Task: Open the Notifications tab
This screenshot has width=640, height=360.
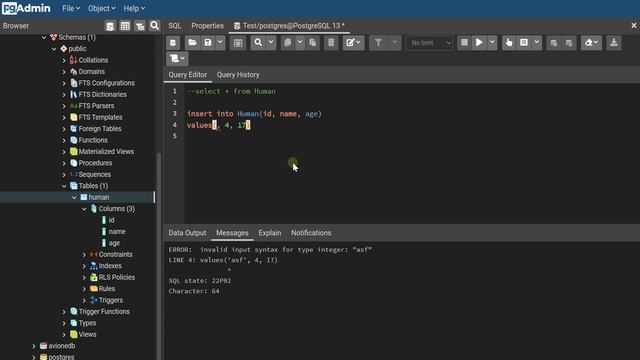Action: (311, 233)
